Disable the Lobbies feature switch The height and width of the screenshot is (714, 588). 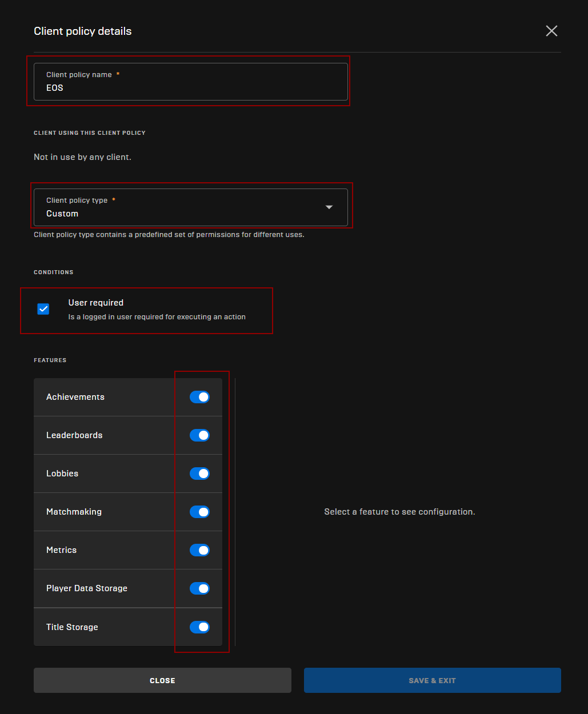[199, 473]
